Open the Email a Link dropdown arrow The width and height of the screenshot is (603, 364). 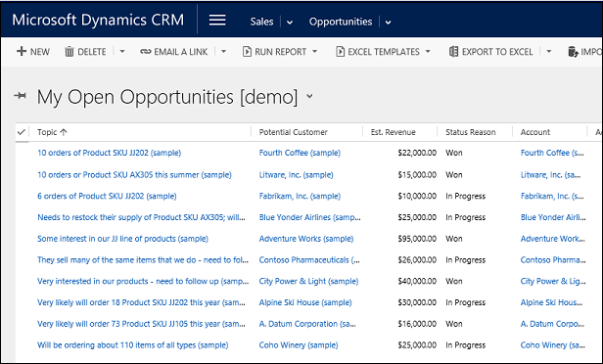[x=224, y=51]
